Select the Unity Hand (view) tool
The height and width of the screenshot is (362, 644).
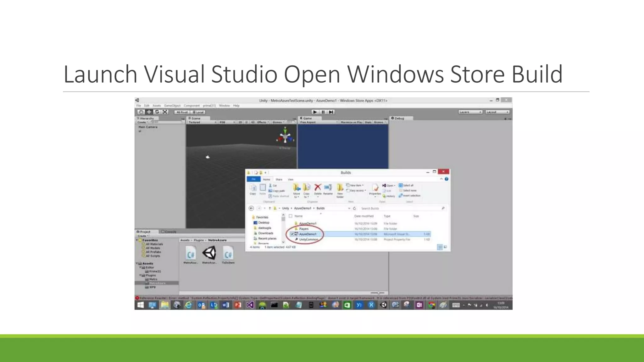click(x=141, y=112)
